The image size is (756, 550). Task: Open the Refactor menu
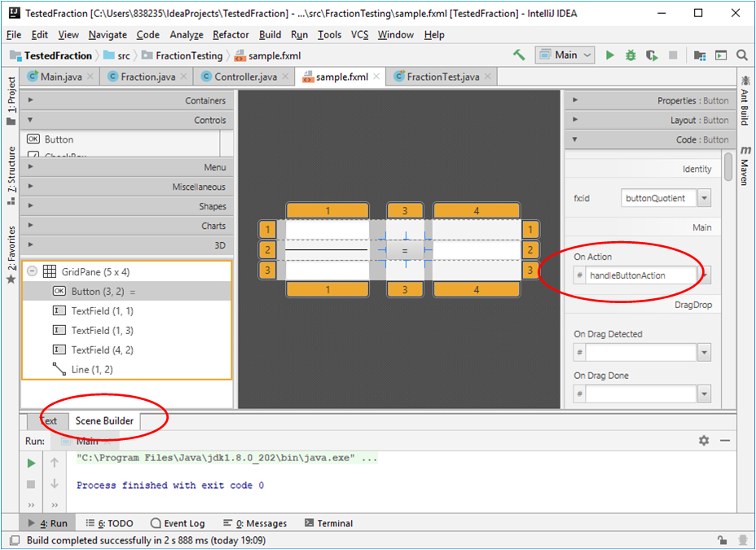click(231, 35)
